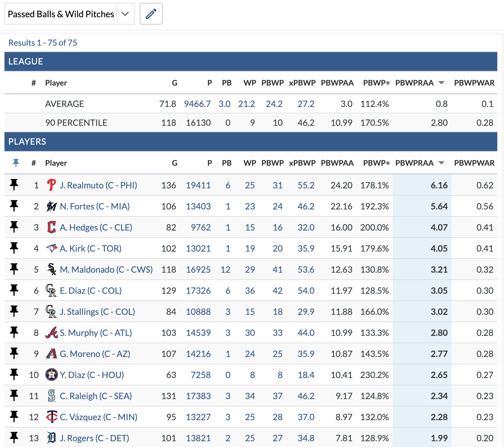Screen dimensions: 504x447
Task: Click the Blue Jays team logo
Action: [51, 248]
